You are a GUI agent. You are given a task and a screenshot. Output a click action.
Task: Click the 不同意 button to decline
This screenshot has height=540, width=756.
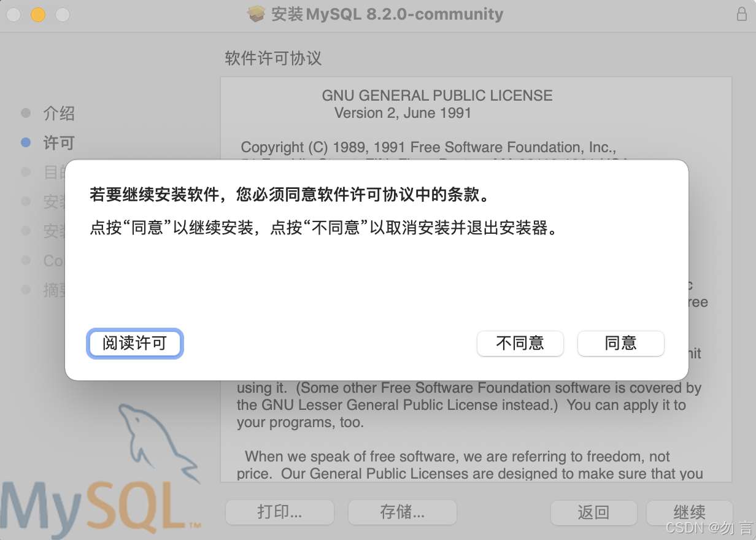pos(520,343)
